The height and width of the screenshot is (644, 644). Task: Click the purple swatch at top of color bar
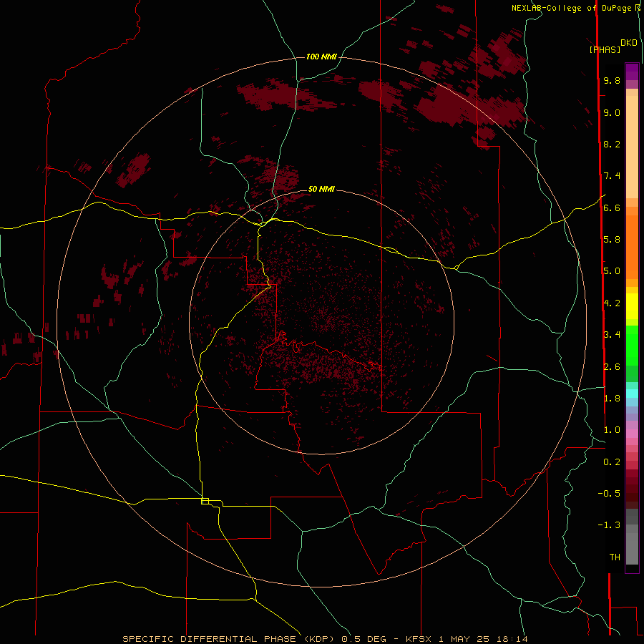click(x=632, y=72)
